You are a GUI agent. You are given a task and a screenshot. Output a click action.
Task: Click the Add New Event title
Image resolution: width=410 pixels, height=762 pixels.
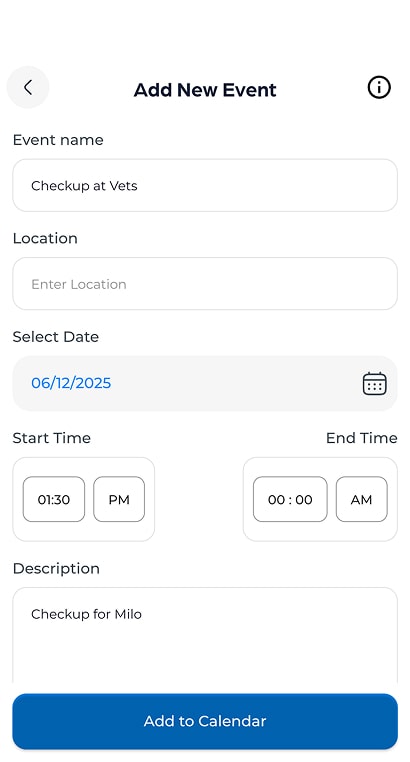pyautogui.click(x=205, y=90)
